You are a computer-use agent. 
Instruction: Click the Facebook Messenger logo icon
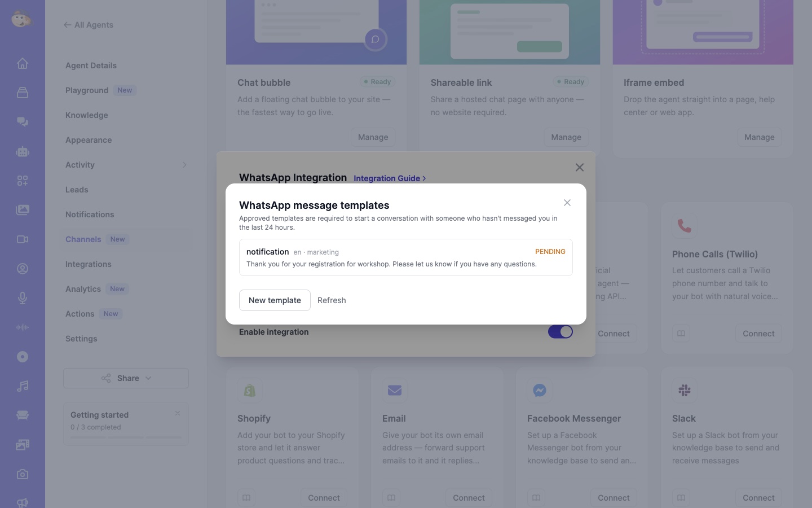point(540,390)
